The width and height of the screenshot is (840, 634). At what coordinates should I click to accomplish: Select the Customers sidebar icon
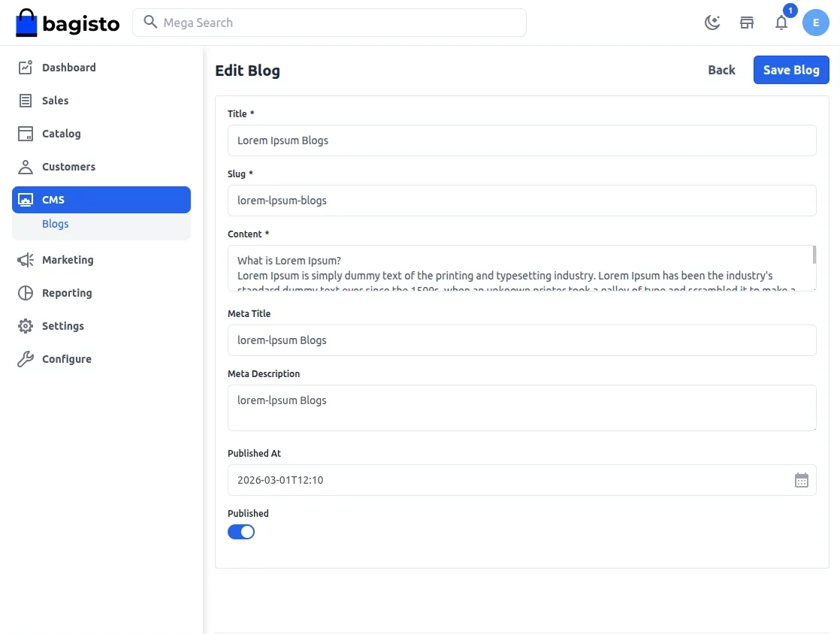coord(24,167)
